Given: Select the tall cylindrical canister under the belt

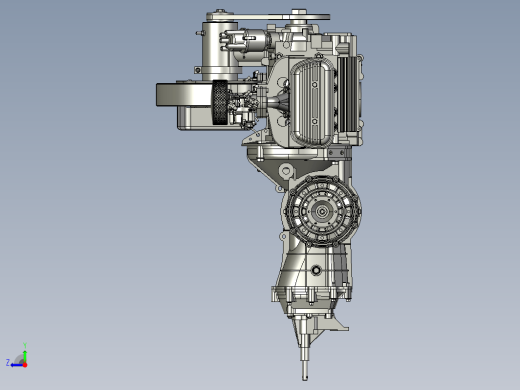Looking at the screenshot, I should point(220,51).
